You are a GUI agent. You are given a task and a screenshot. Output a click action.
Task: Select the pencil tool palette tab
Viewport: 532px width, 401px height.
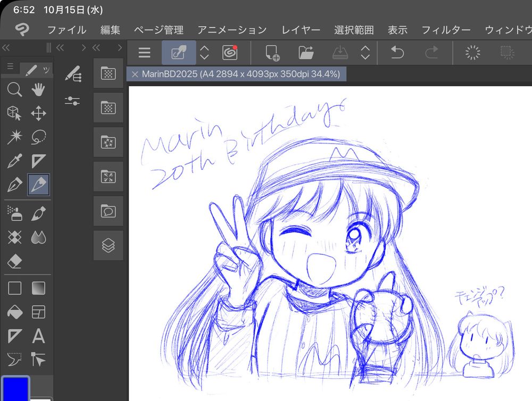pyautogui.click(x=36, y=70)
